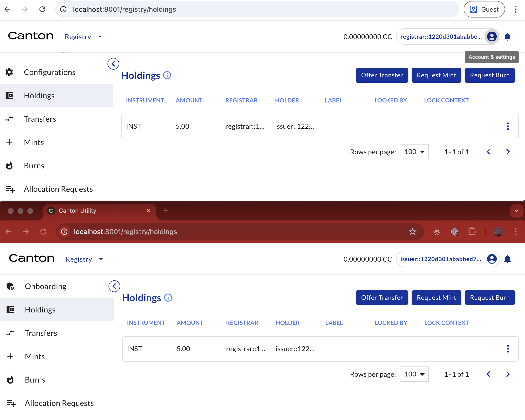Screen dimensions: 525x420
Task: Expand the Registry dropdown in the upper window
Action: [83, 37]
